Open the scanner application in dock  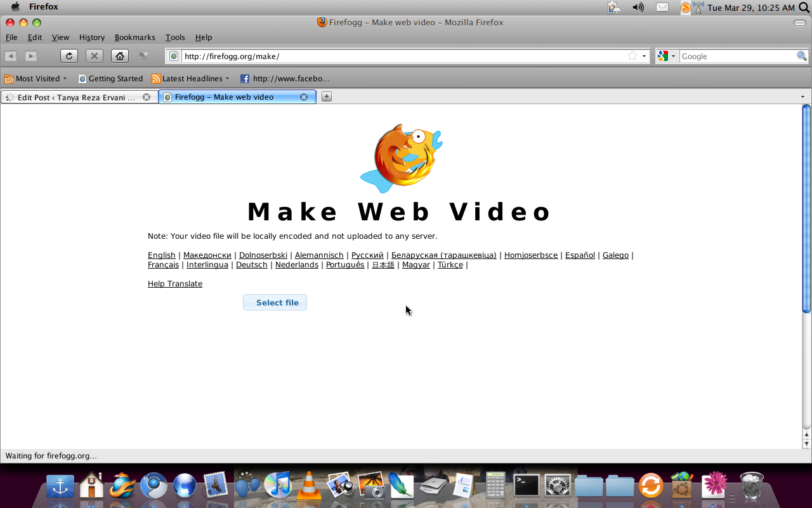point(433,486)
